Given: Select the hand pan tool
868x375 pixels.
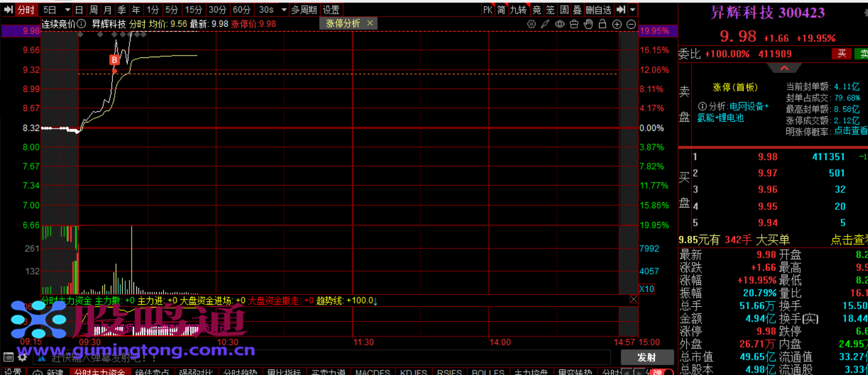Looking at the screenshot, I should [x=588, y=24].
